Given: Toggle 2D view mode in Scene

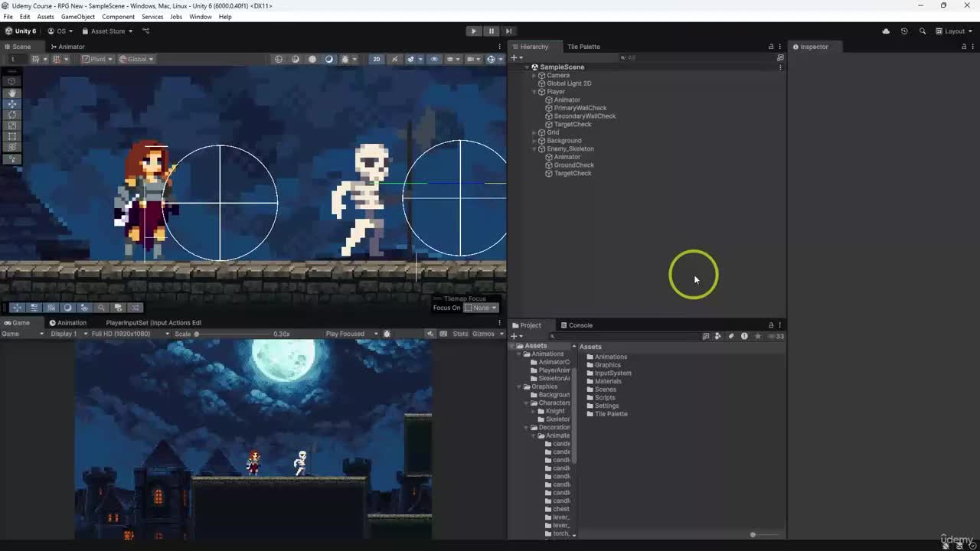Looking at the screenshot, I should tap(376, 59).
